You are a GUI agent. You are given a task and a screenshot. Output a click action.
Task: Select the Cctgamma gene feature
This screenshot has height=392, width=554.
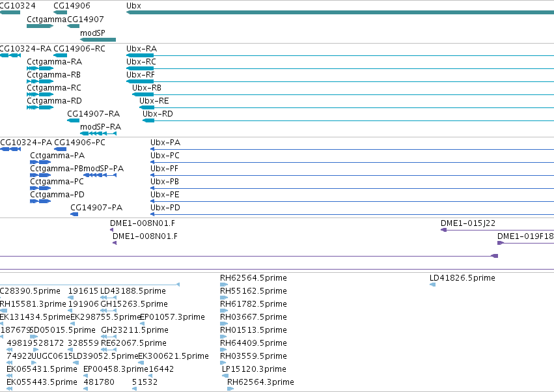[x=40, y=26]
